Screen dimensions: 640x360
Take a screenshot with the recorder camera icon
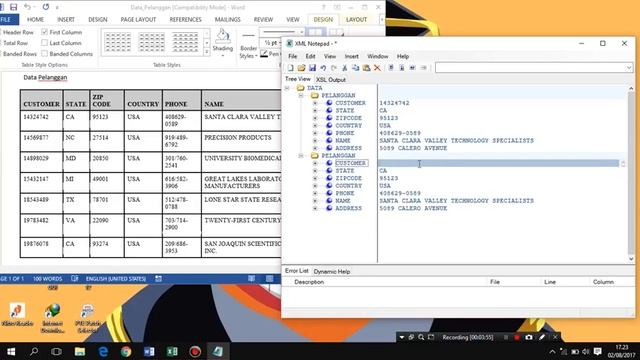[x=529, y=337]
